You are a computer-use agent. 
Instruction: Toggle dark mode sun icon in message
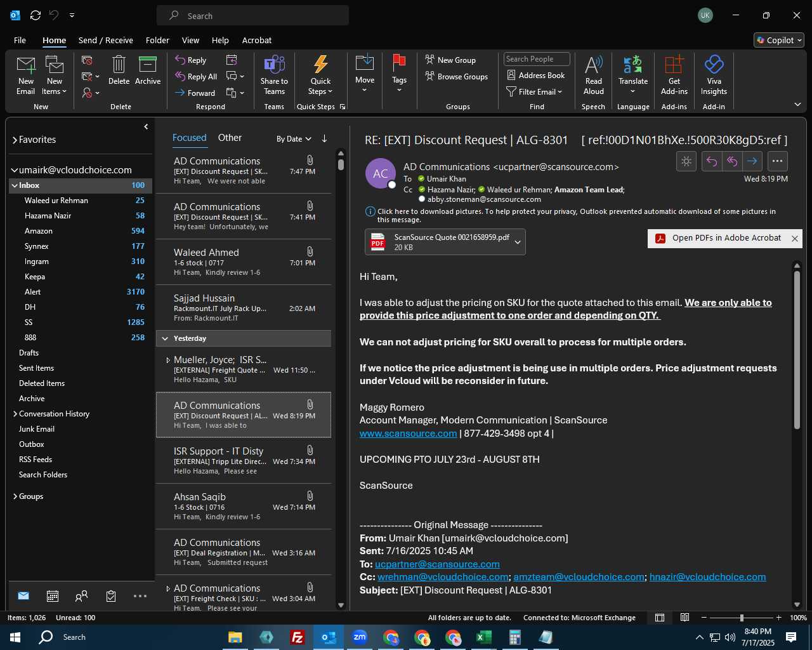[686, 161]
